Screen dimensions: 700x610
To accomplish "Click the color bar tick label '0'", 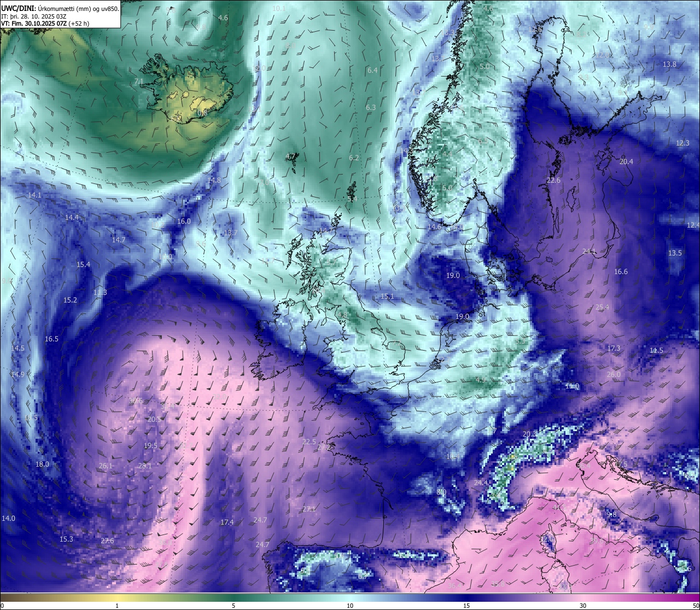I will 2,606.
